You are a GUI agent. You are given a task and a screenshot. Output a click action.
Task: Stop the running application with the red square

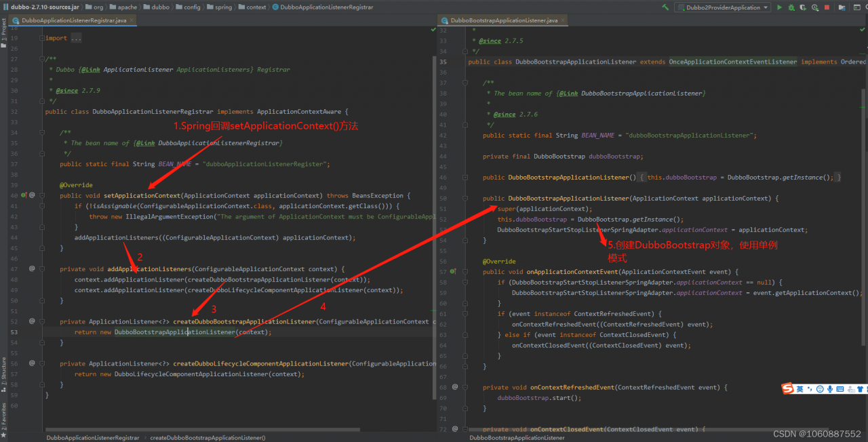[x=827, y=7]
